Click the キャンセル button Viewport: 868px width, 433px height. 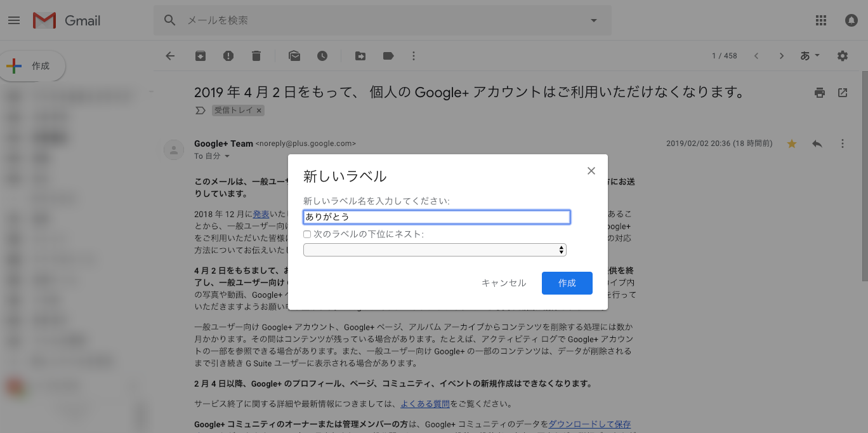(x=504, y=283)
